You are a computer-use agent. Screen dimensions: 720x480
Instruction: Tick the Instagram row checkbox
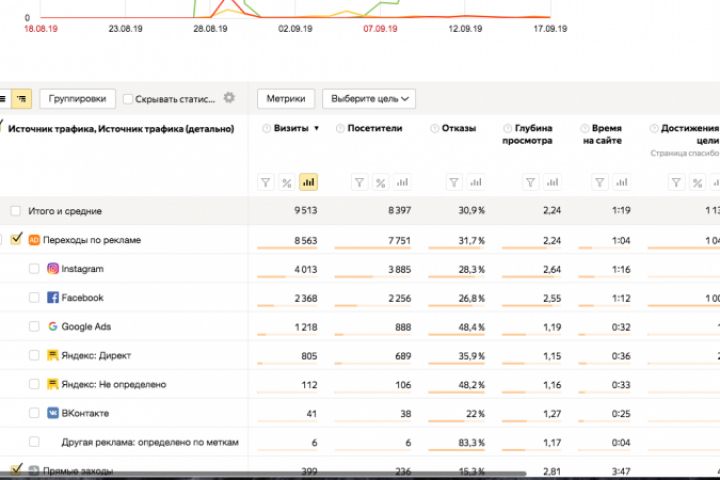coord(35,269)
